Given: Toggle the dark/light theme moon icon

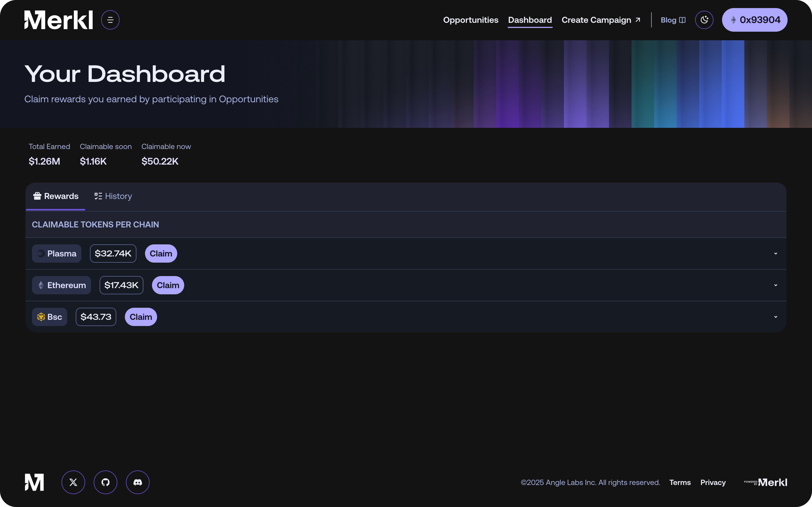Looking at the screenshot, I should [704, 20].
